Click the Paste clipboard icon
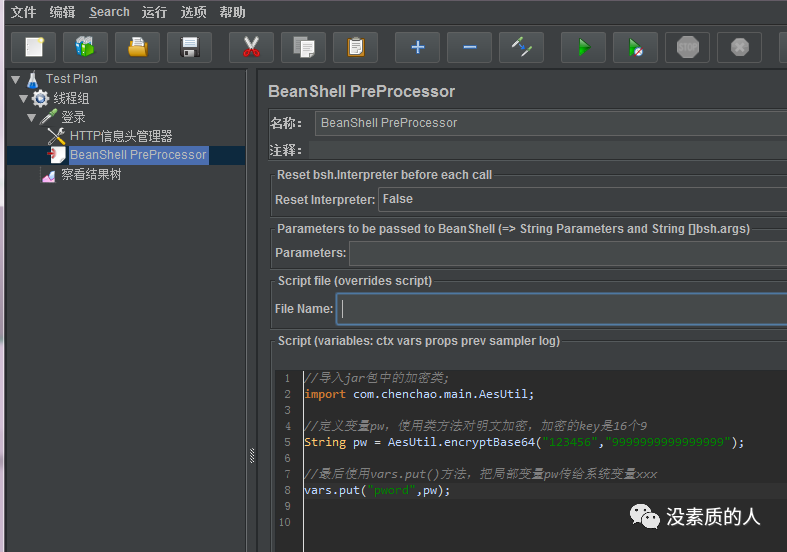This screenshot has width=787, height=552. [x=355, y=48]
